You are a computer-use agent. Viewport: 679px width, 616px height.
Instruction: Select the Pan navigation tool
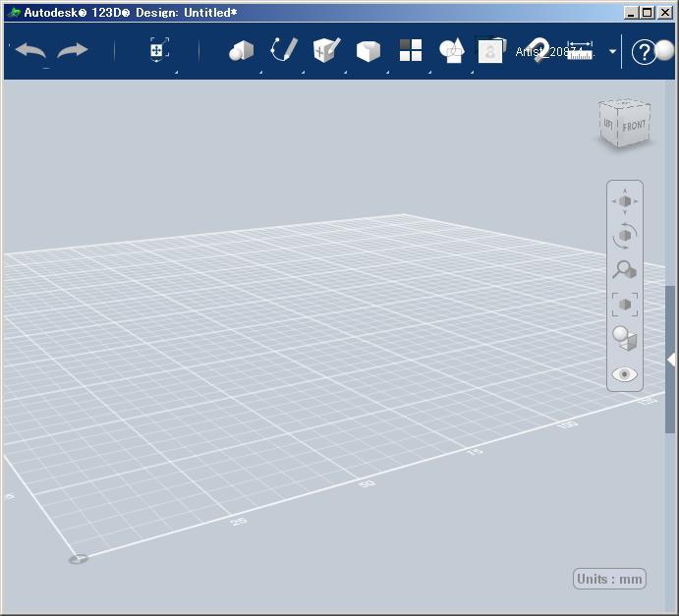625,201
